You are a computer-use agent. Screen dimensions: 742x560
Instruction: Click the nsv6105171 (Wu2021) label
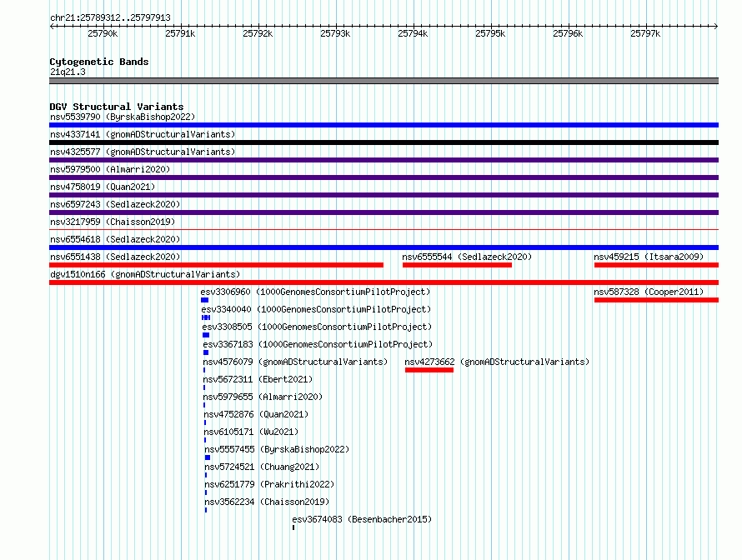(x=251, y=432)
